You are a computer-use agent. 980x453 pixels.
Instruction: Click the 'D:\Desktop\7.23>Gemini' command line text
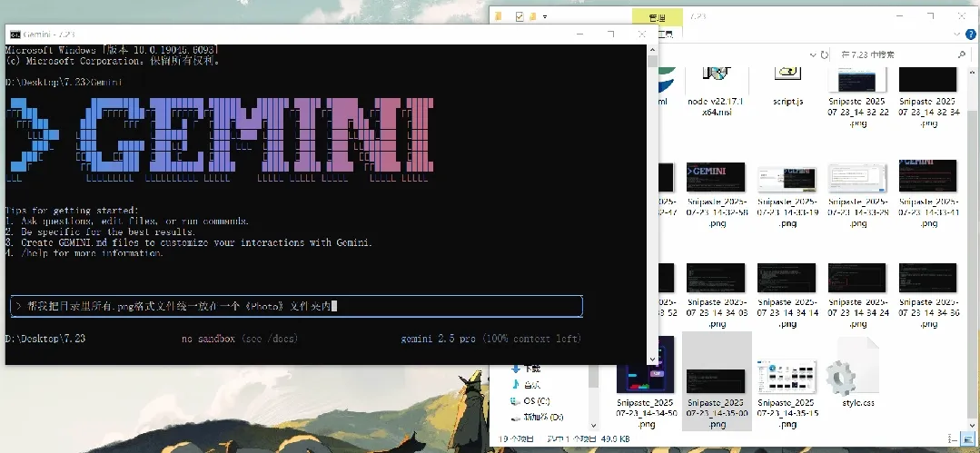tap(65, 83)
